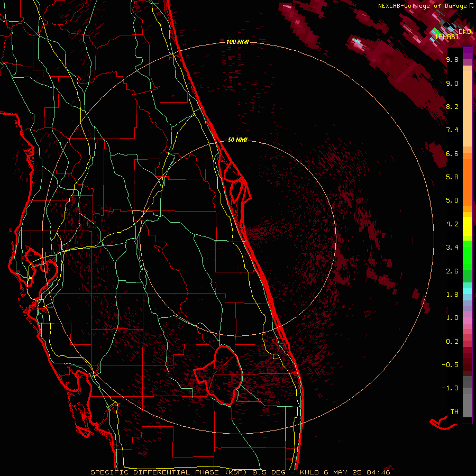The width and height of the screenshot is (476, 476).
Task: Click the "TH" threshold label on scale
Action: click(454, 412)
